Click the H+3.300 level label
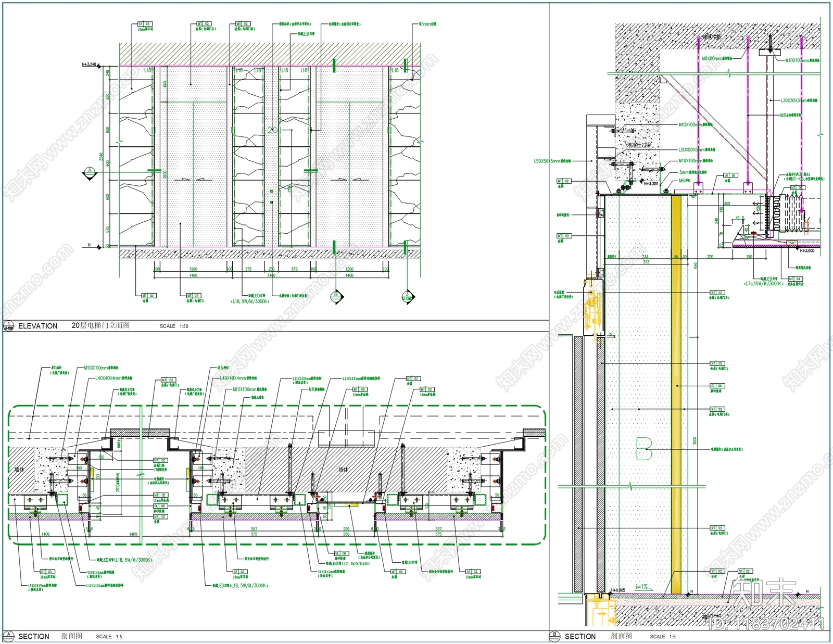 (x=651, y=184)
